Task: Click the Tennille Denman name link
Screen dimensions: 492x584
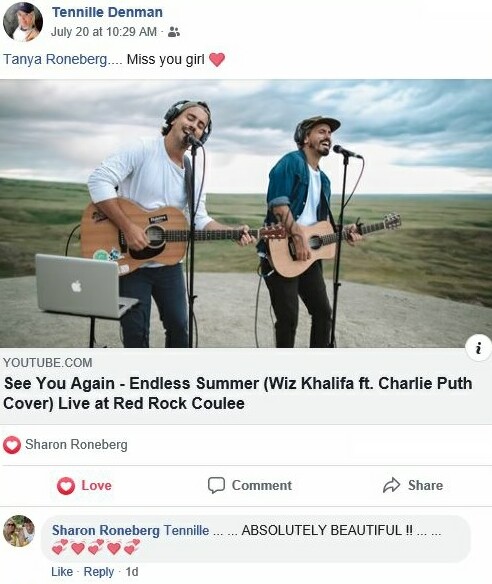Action: tap(107, 12)
